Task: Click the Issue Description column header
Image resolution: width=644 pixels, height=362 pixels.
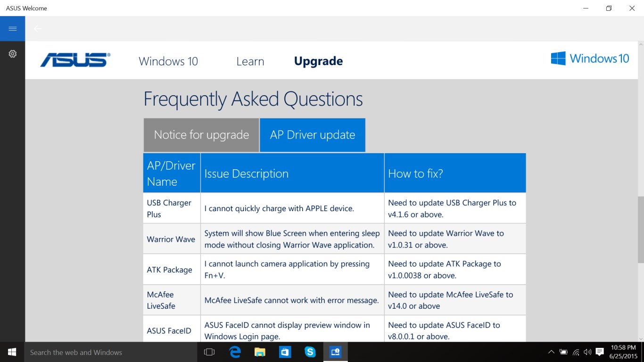Action: coord(292,173)
